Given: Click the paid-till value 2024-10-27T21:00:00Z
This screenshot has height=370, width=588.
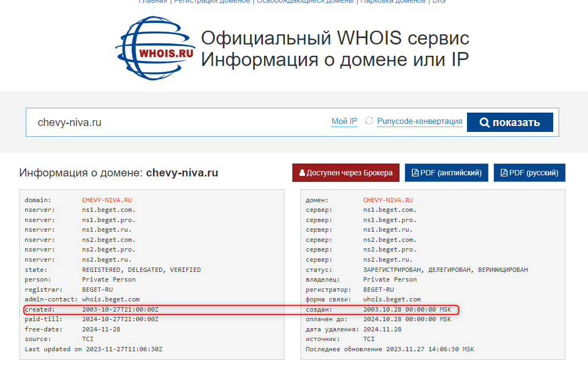Looking at the screenshot, I should coord(120,319).
